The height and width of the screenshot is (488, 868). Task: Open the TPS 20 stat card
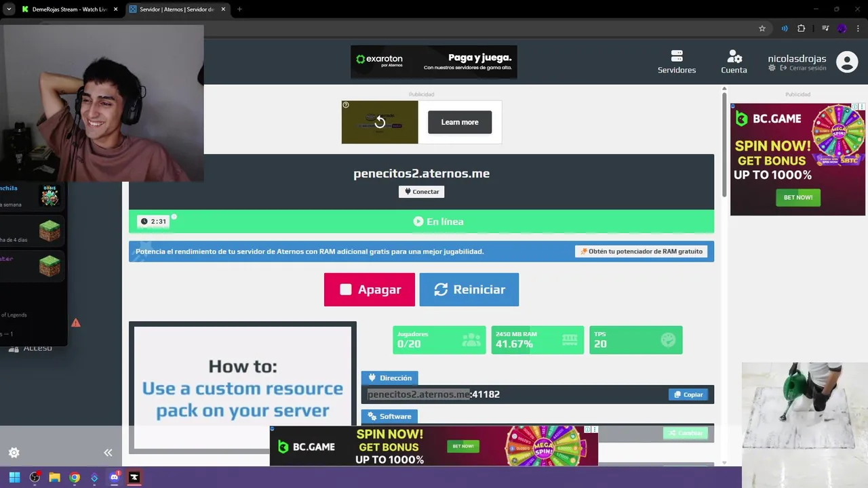(x=636, y=340)
